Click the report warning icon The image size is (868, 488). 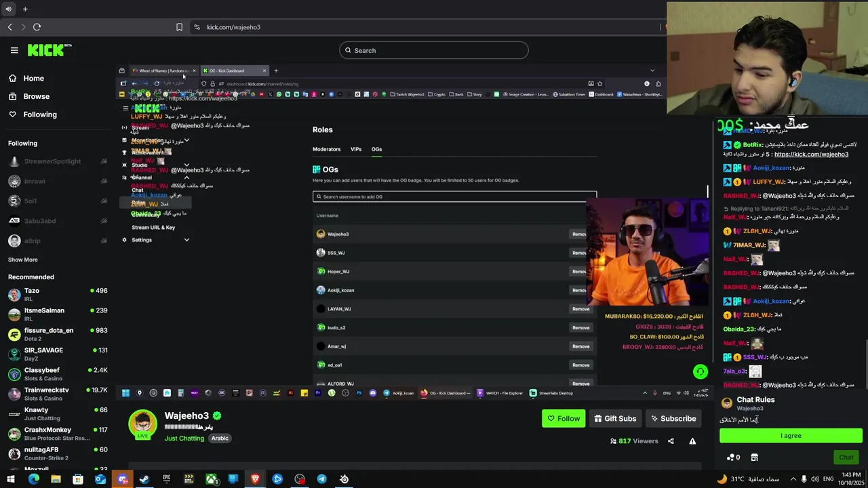(x=692, y=441)
